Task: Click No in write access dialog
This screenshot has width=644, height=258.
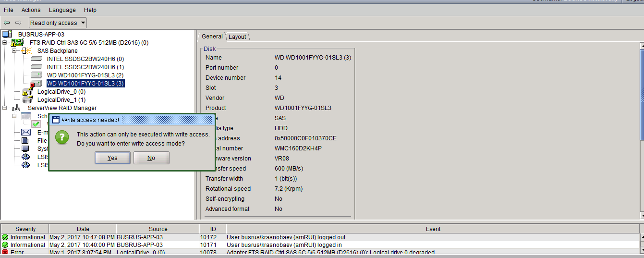Action: tap(151, 158)
